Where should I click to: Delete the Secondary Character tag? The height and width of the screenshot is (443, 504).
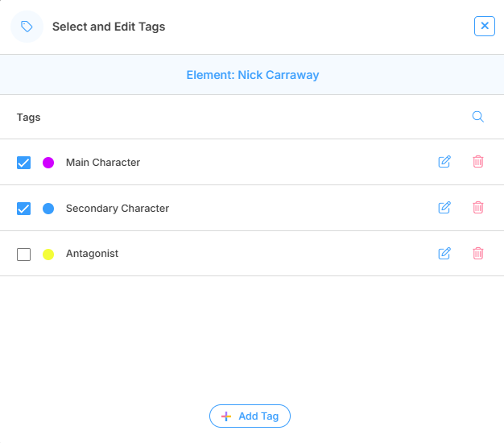(478, 208)
